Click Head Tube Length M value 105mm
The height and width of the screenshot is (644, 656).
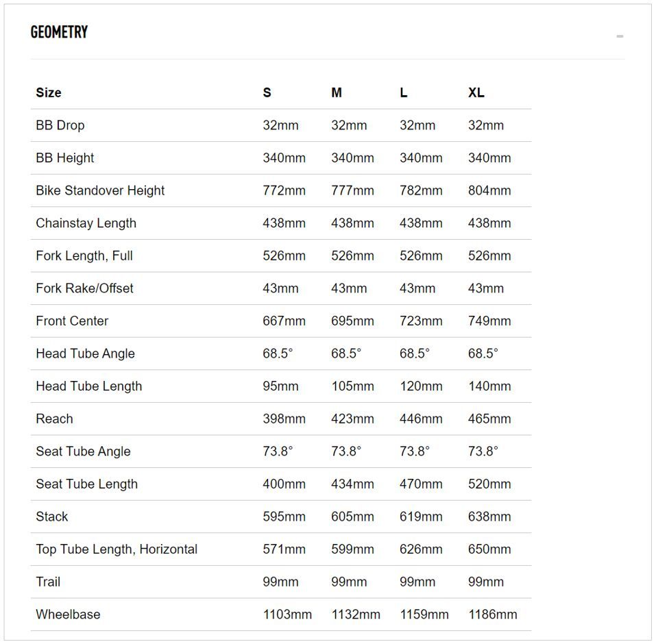353,386
